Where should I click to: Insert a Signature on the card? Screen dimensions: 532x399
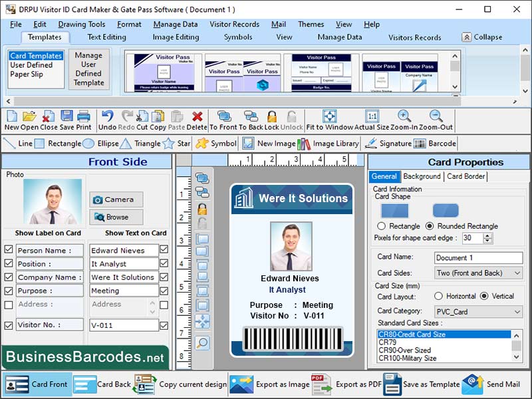click(388, 144)
